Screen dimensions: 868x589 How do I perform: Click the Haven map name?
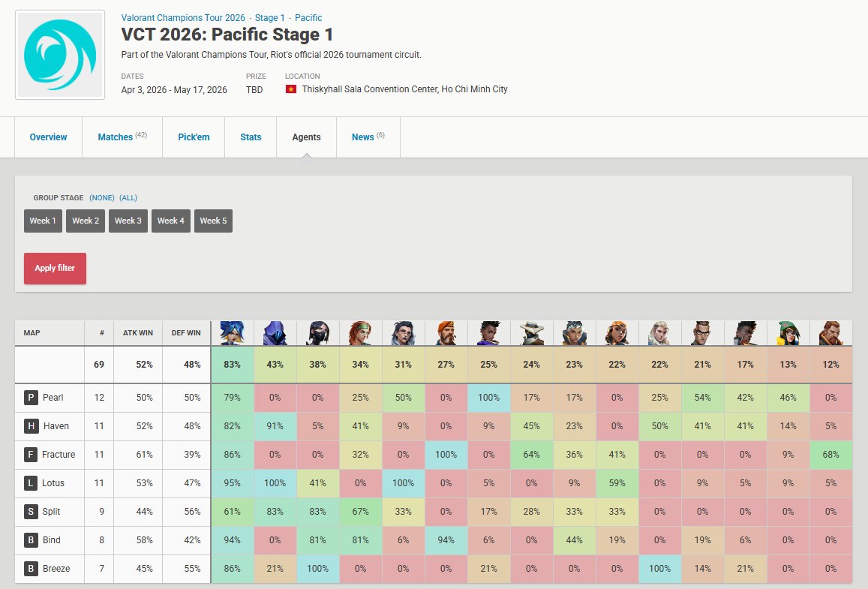click(56, 425)
